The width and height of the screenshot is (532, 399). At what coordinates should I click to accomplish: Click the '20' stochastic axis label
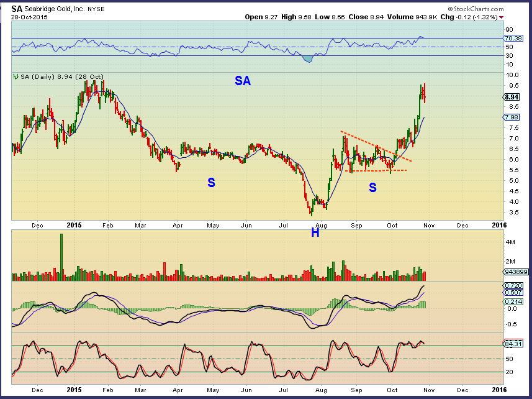point(509,372)
